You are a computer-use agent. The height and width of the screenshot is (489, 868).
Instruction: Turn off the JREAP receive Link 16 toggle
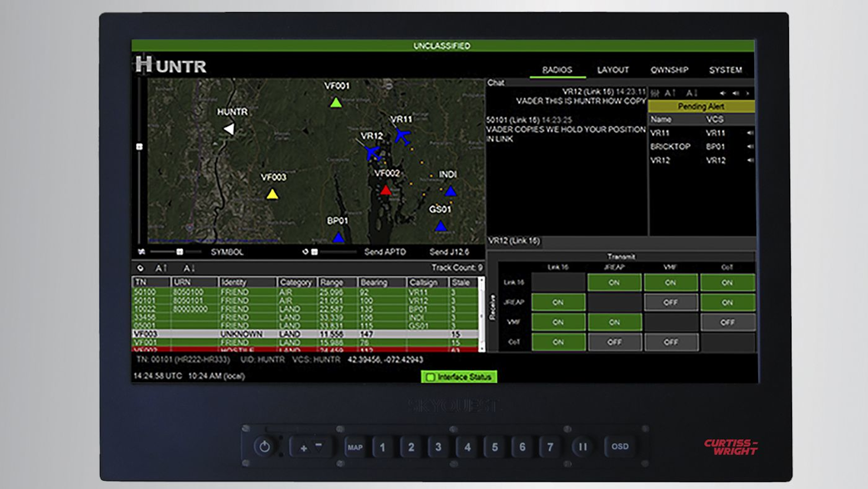pos(558,302)
